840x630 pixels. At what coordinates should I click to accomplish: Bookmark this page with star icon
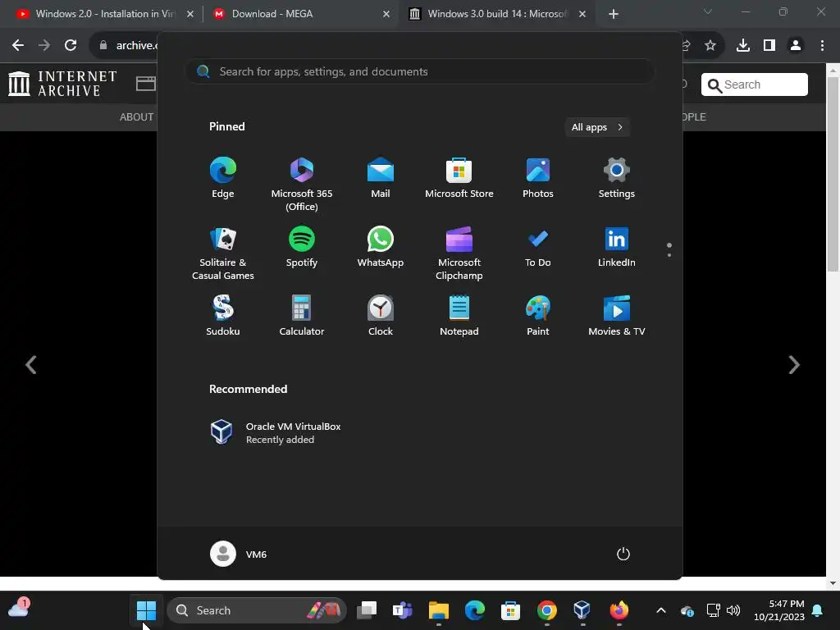710,45
